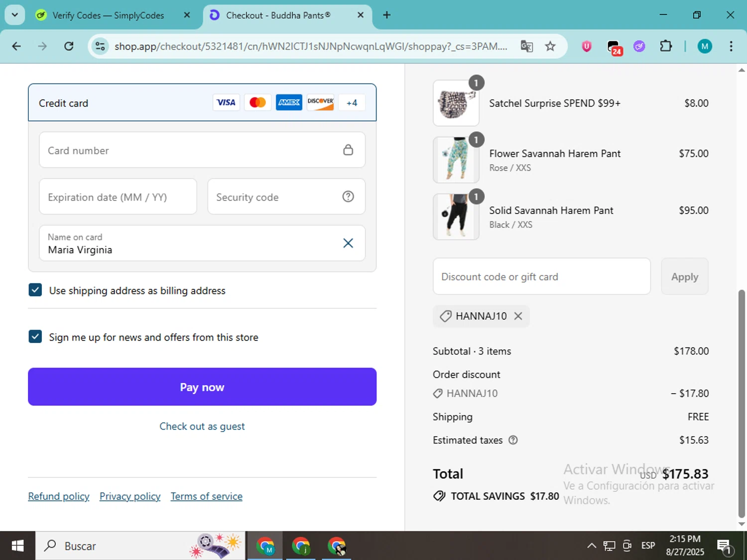Remove the HANNAJ10 discount code tag

click(x=518, y=316)
